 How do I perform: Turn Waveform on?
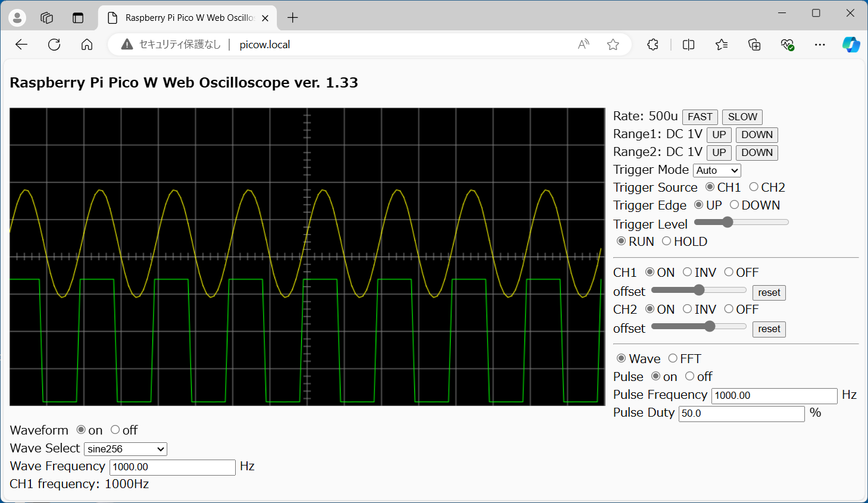click(81, 430)
